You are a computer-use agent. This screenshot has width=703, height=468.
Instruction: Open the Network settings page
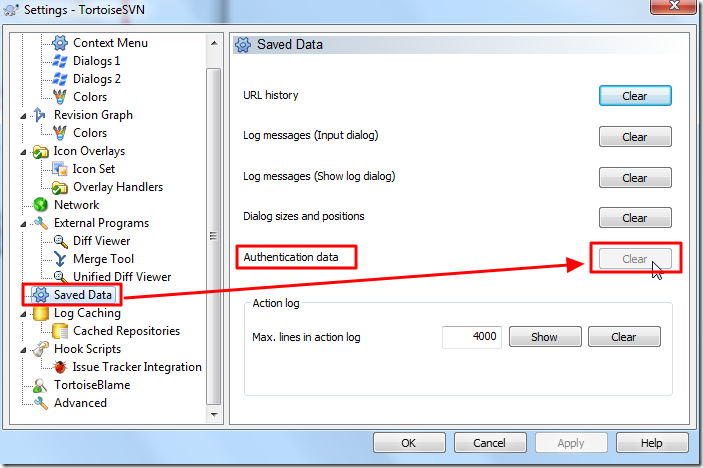point(76,205)
